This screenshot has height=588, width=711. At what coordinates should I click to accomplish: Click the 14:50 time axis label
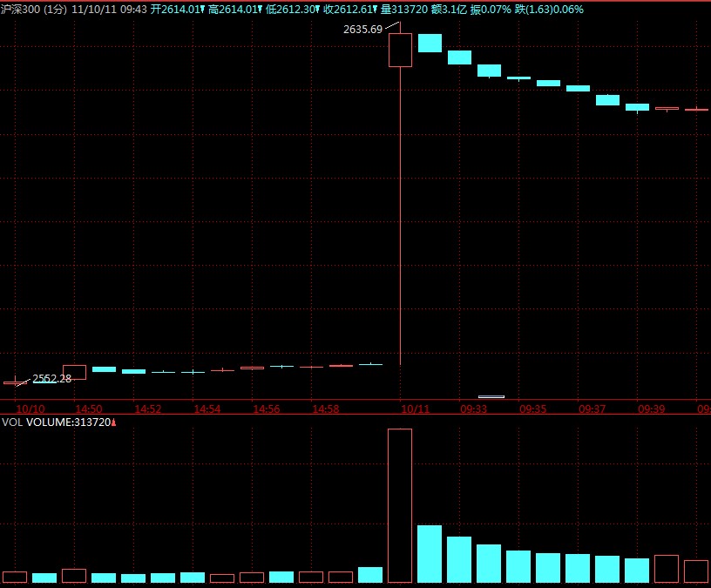click(89, 409)
